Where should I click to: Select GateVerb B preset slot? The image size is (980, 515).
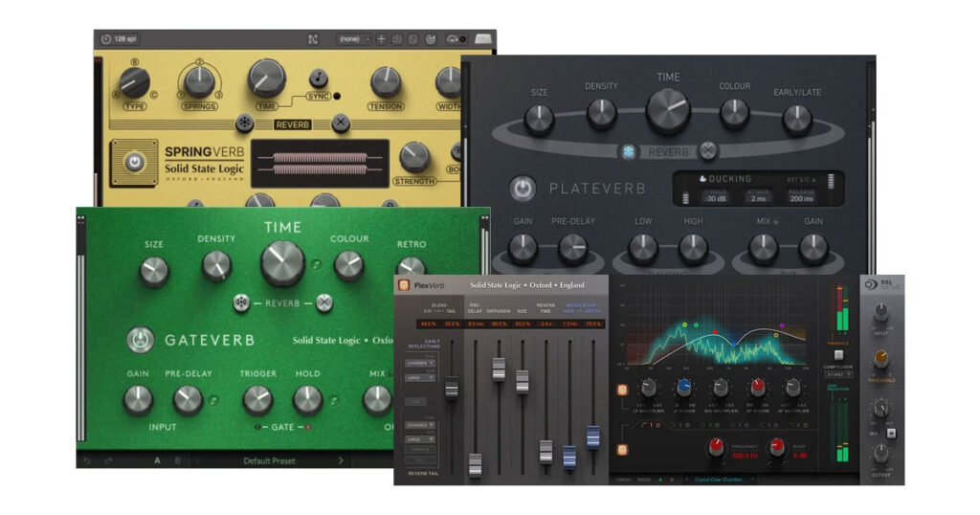pos(177,460)
